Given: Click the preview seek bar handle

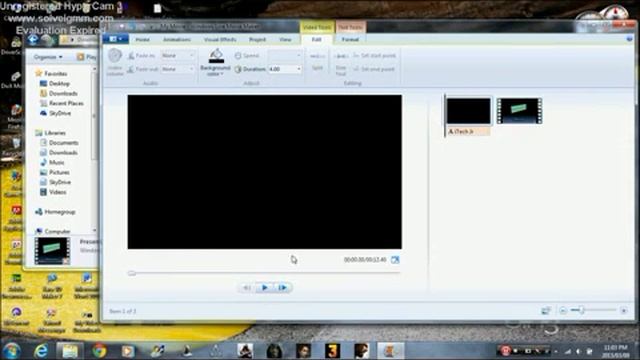Looking at the screenshot, I should coord(131,273).
